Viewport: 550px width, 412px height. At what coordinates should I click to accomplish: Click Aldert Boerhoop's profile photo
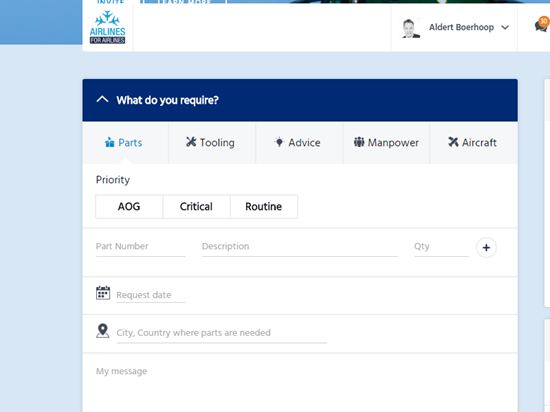click(410, 28)
